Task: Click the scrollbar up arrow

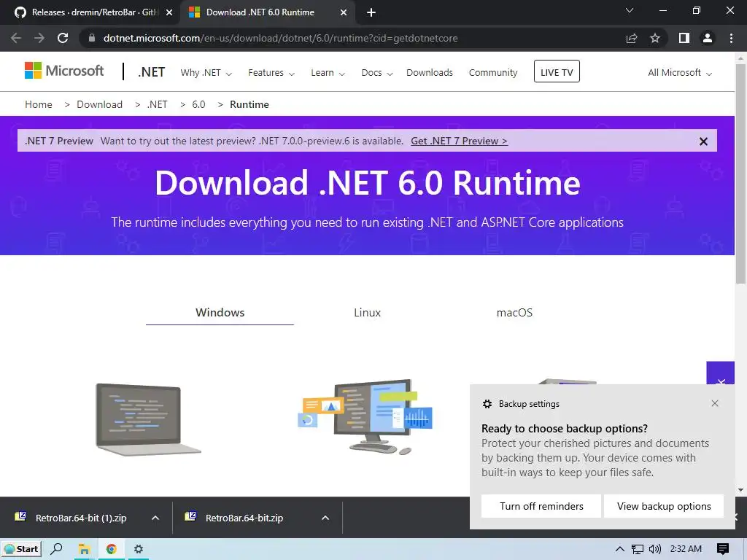Action: point(740,58)
